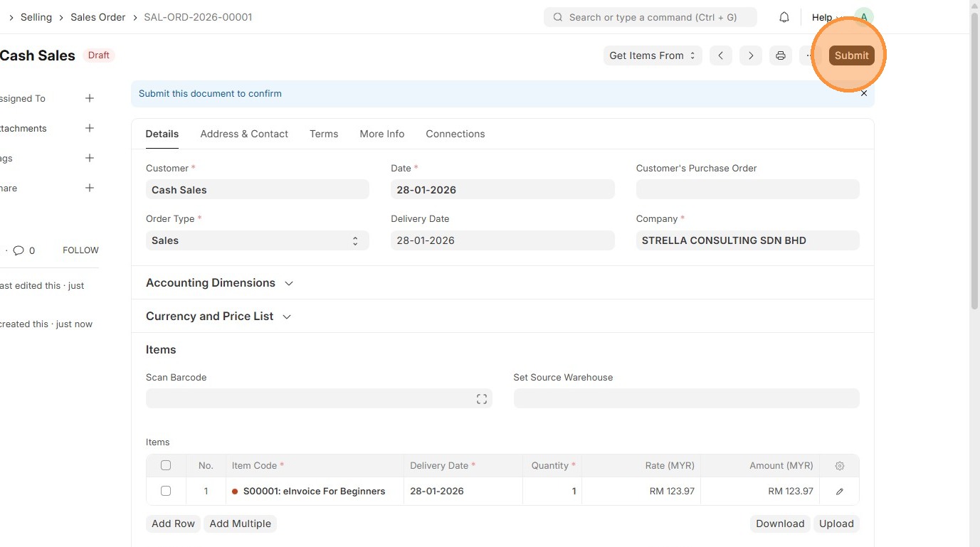This screenshot has height=547, width=980.
Task: Toggle select-all checkbox in Items header
Action: (166, 465)
